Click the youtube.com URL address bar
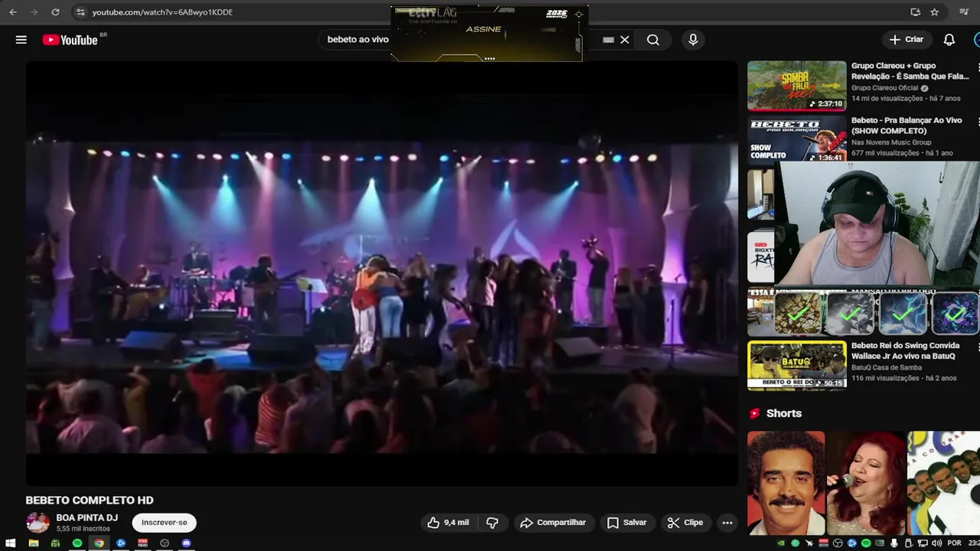This screenshot has width=980, height=551. (x=162, y=12)
